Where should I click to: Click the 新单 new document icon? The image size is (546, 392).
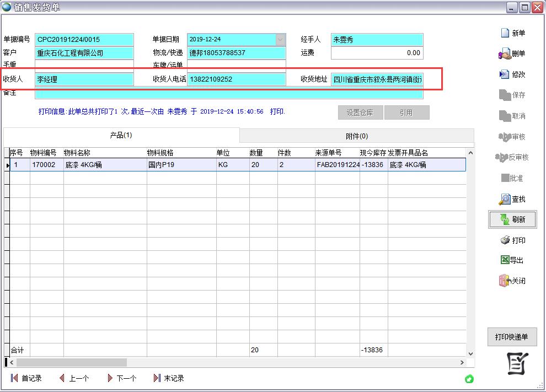pos(505,33)
